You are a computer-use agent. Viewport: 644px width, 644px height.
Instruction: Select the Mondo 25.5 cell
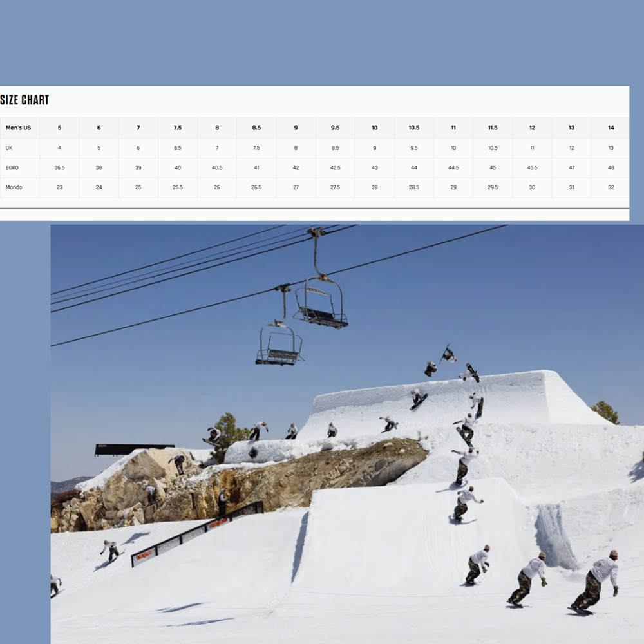tap(178, 187)
